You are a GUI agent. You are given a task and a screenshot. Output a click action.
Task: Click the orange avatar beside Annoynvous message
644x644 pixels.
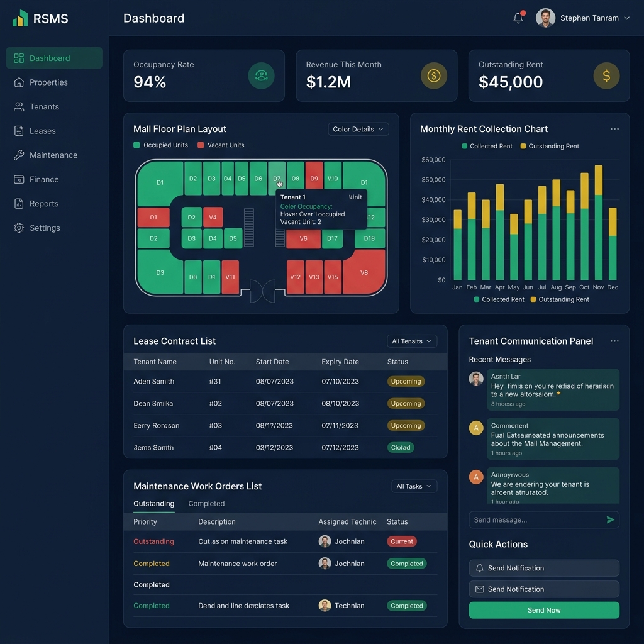[476, 477]
